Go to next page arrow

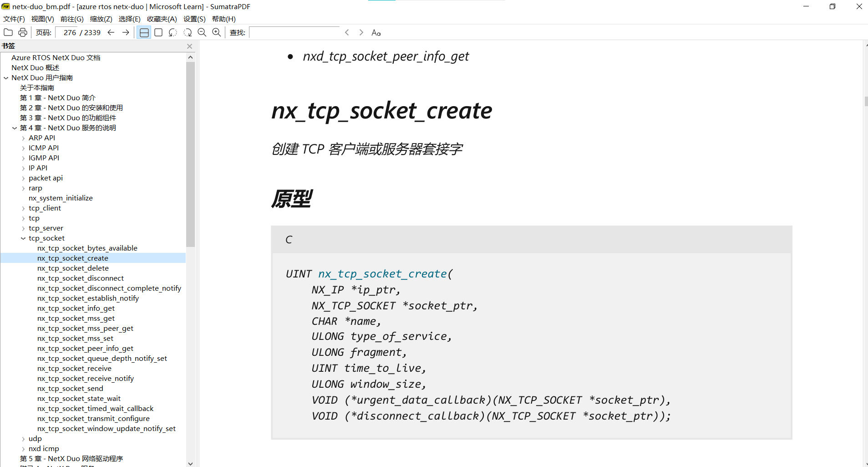tap(126, 32)
